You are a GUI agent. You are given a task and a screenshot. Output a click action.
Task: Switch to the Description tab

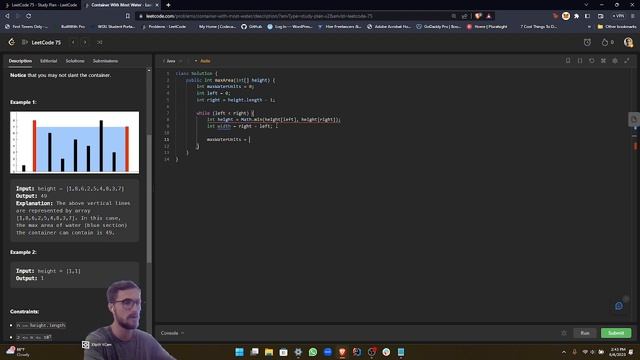20,61
